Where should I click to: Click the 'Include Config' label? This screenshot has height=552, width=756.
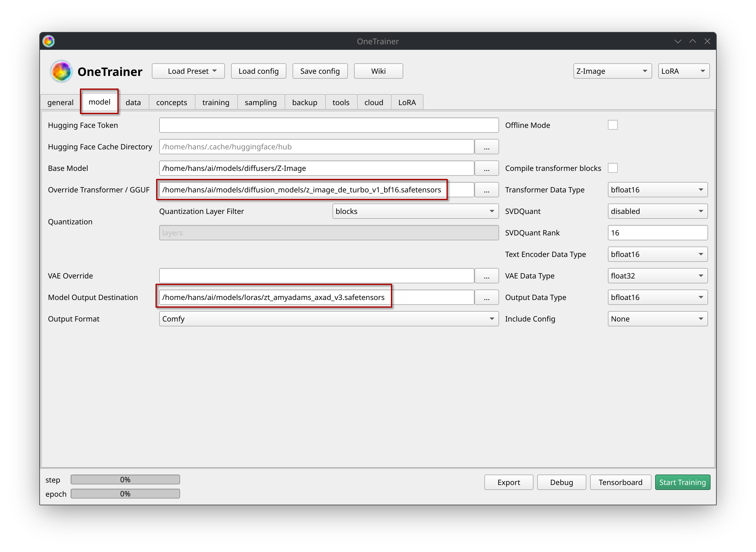[530, 319]
